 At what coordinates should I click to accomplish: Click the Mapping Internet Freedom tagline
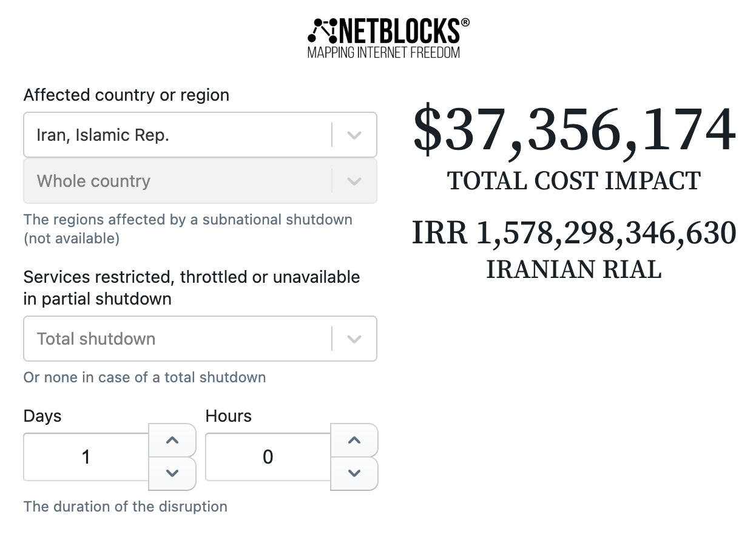pyautogui.click(x=383, y=53)
